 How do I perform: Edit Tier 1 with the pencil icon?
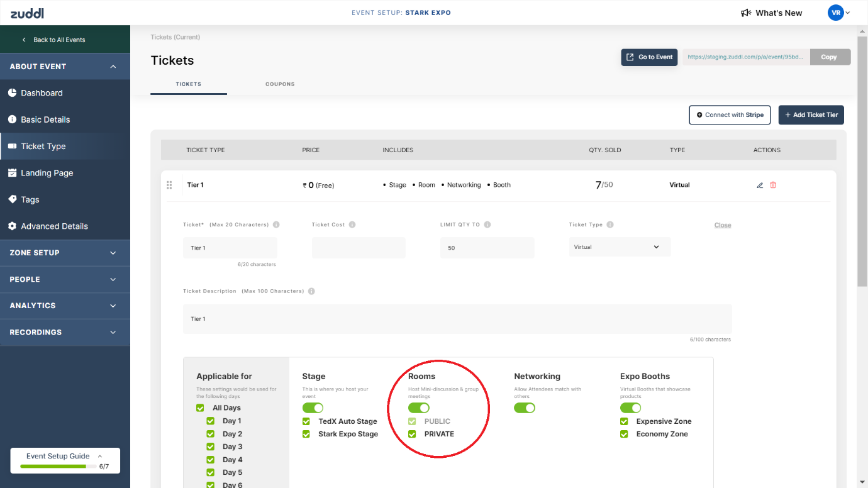pyautogui.click(x=760, y=185)
